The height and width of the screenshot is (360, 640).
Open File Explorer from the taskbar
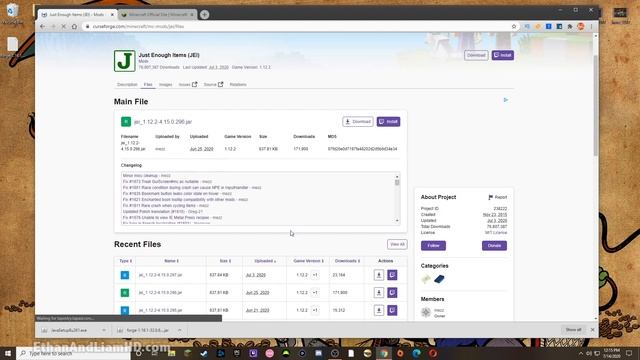pos(171,353)
